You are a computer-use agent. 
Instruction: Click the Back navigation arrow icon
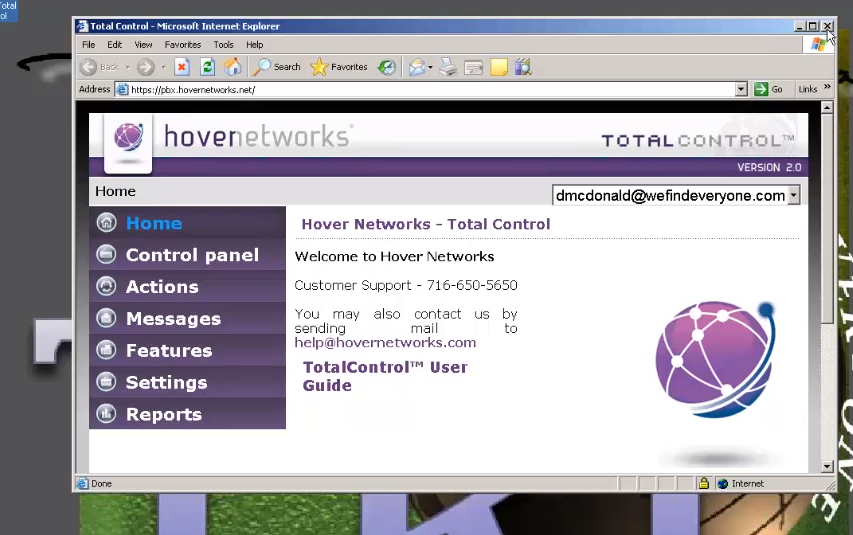88,67
